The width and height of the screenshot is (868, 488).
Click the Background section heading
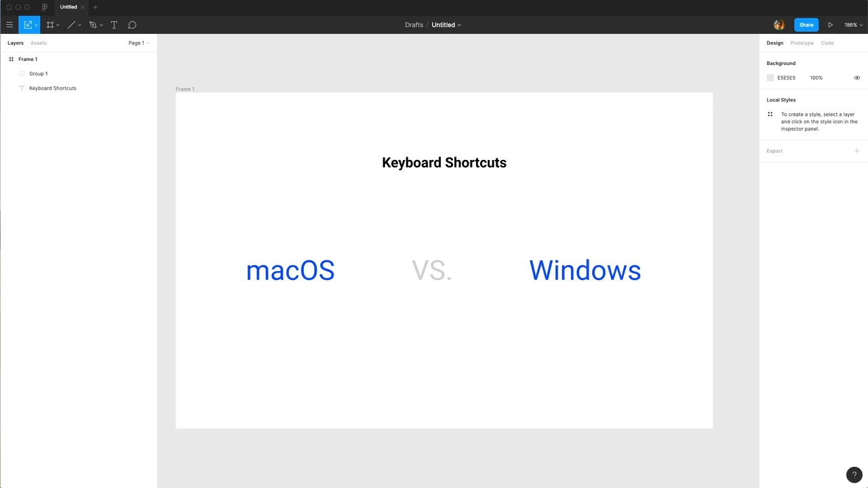coord(781,63)
